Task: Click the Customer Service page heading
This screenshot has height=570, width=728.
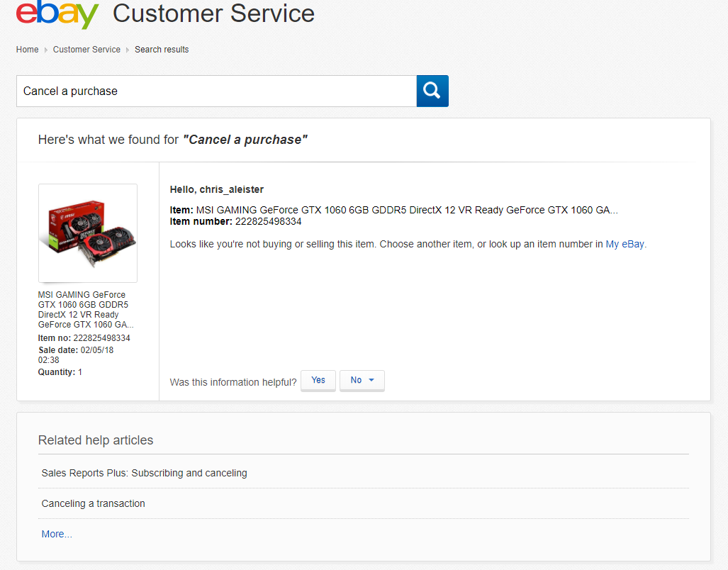Action: point(213,13)
